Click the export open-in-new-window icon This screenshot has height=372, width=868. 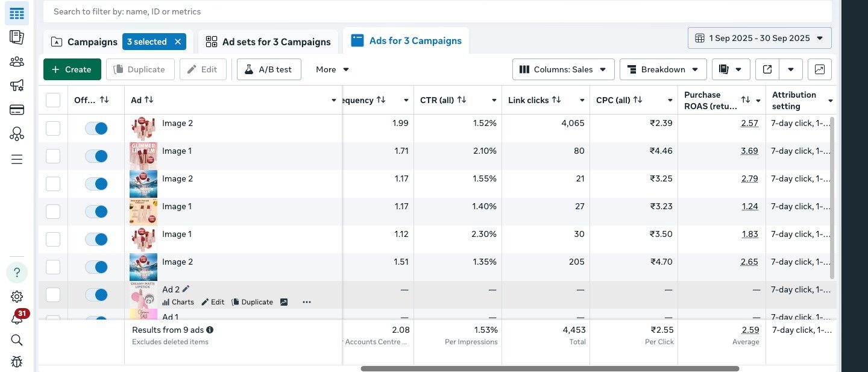767,69
